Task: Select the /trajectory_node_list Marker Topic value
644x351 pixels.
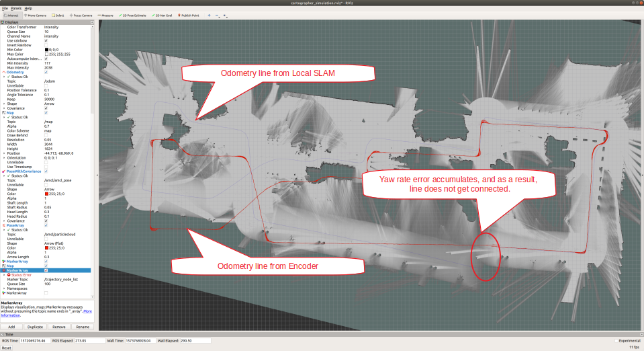Action: pyautogui.click(x=61, y=280)
